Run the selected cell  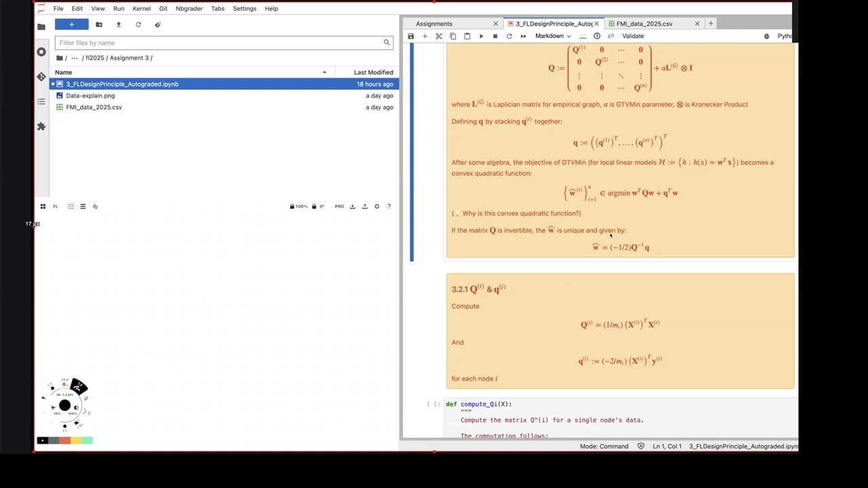[x=481, y=36]
